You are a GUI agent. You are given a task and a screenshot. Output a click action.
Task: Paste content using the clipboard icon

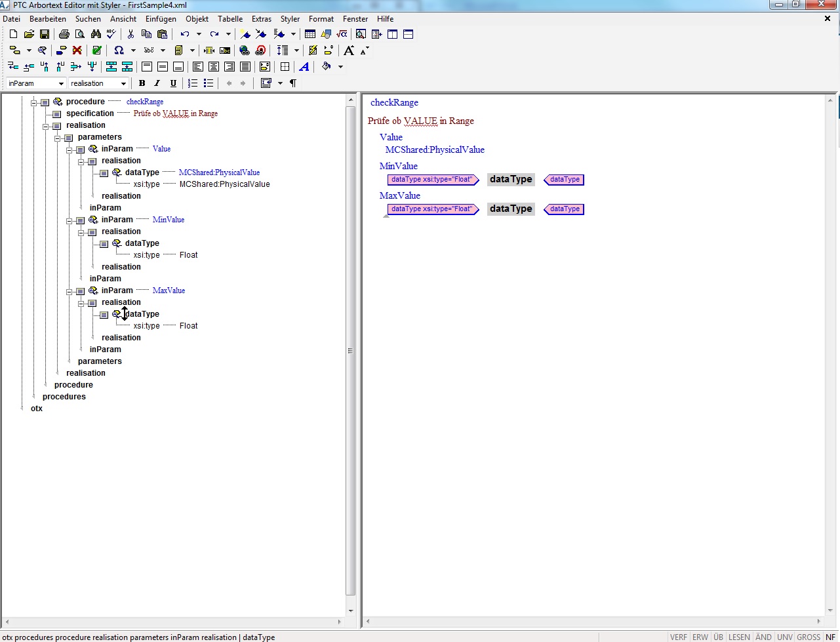point(161,33)
